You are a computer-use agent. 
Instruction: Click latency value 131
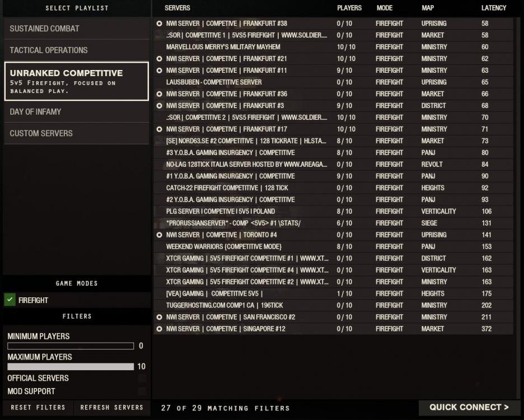(x=486, y=223)
